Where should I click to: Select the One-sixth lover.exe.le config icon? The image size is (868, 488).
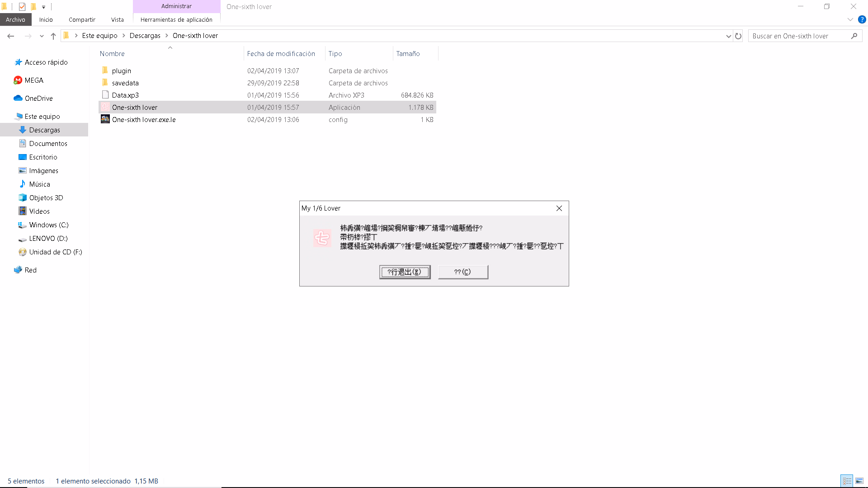point(105,119)
